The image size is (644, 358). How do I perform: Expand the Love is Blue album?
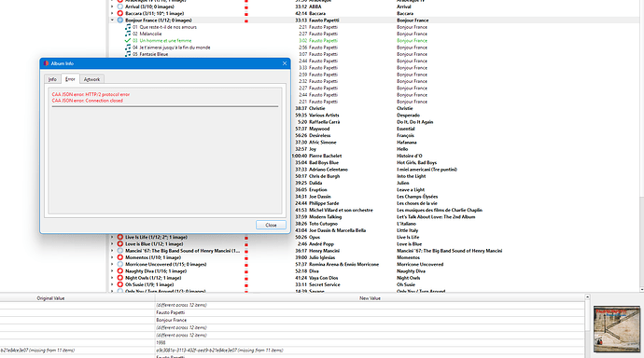click(112, 244)
